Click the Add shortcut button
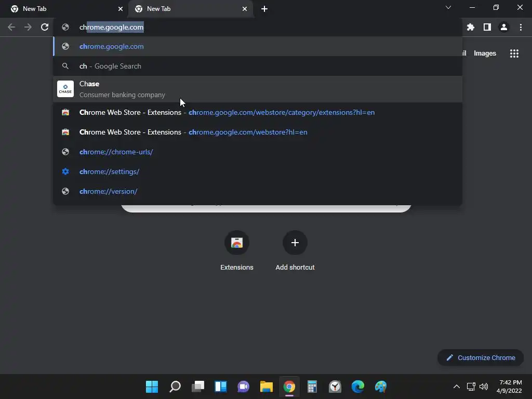 [x=295, y=251]
